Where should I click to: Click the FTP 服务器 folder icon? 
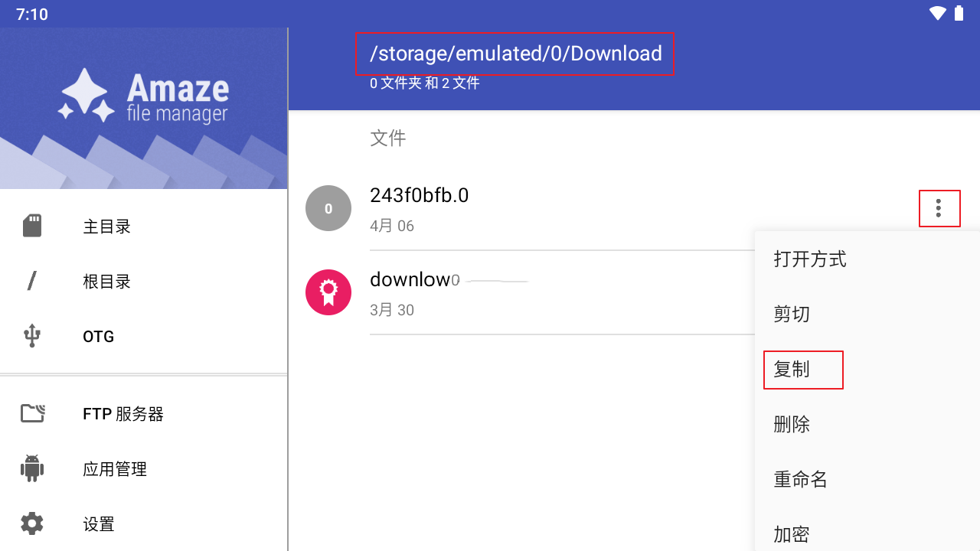pyautogui.click(x=32, y=414)
